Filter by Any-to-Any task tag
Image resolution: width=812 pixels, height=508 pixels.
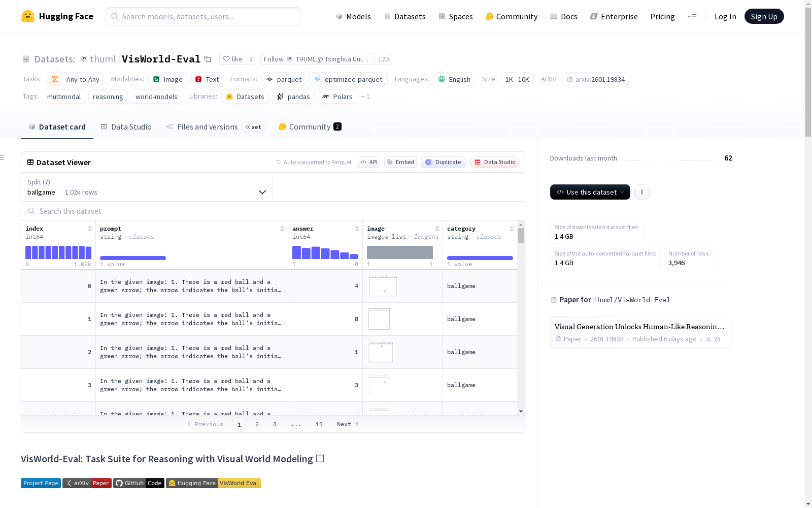coord(75,79)
